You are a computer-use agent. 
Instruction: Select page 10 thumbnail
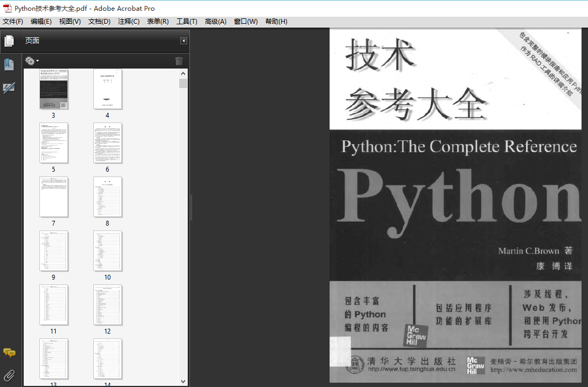[108, 251]
